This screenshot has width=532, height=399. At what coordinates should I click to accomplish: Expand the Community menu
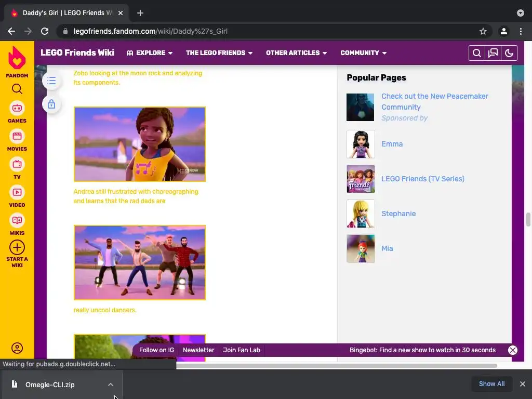[363, 53]
